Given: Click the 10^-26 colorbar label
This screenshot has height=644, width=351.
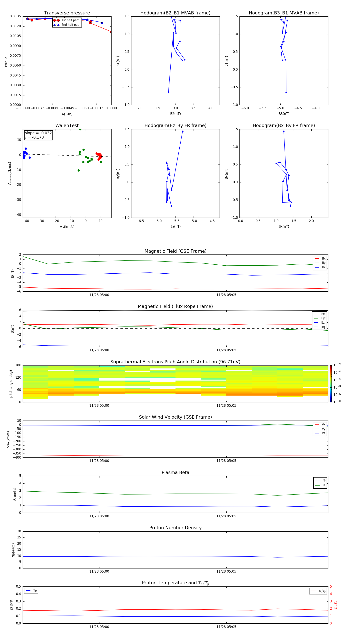Looking at the screenshot, I should click(x=337, y=365).
